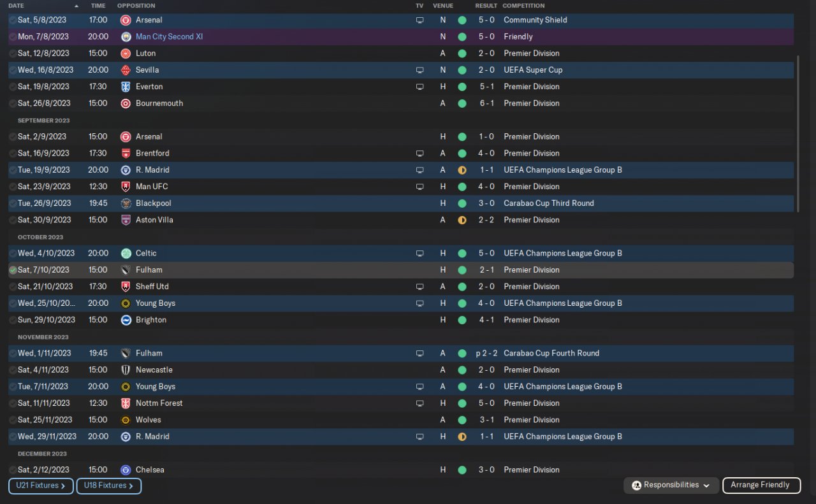Click the Newcastle club badge

coord(126,370)
